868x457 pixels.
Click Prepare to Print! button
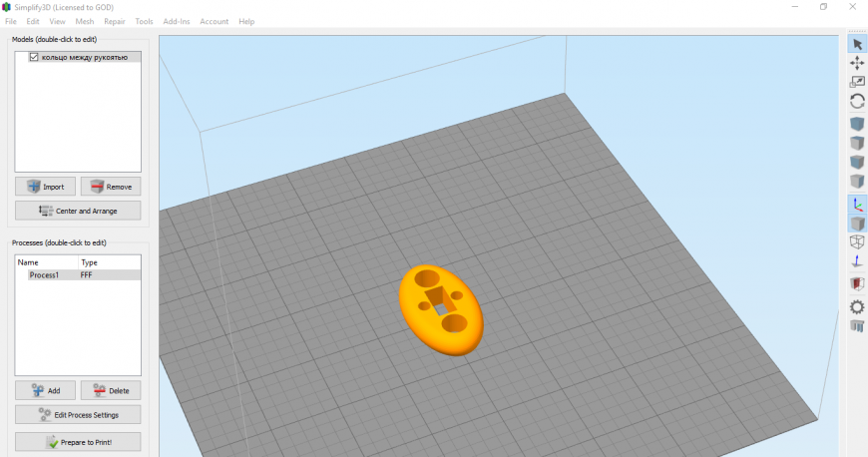(78, 442)
